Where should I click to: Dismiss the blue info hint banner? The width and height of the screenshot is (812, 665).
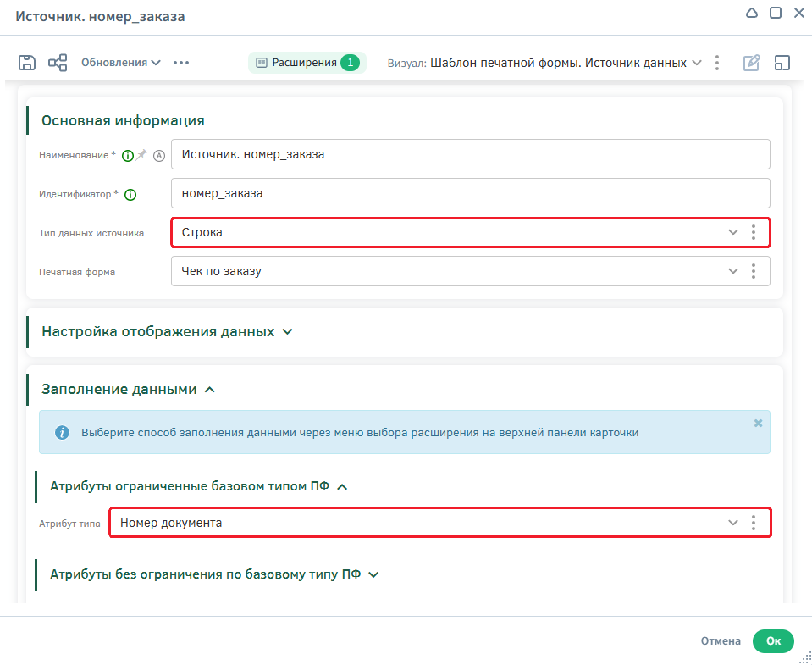[758, 423]
